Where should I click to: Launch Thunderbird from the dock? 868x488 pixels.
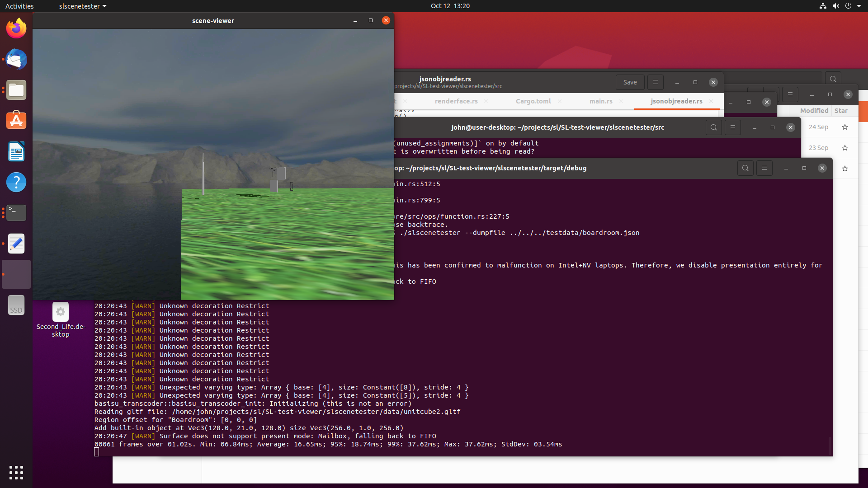pyautogui.click(x=16, y=59)
